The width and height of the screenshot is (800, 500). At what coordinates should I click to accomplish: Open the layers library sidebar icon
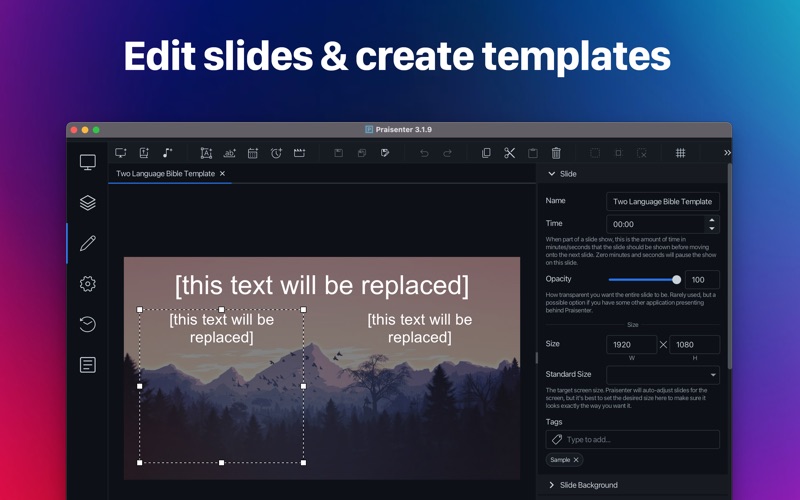coord(88,203)
